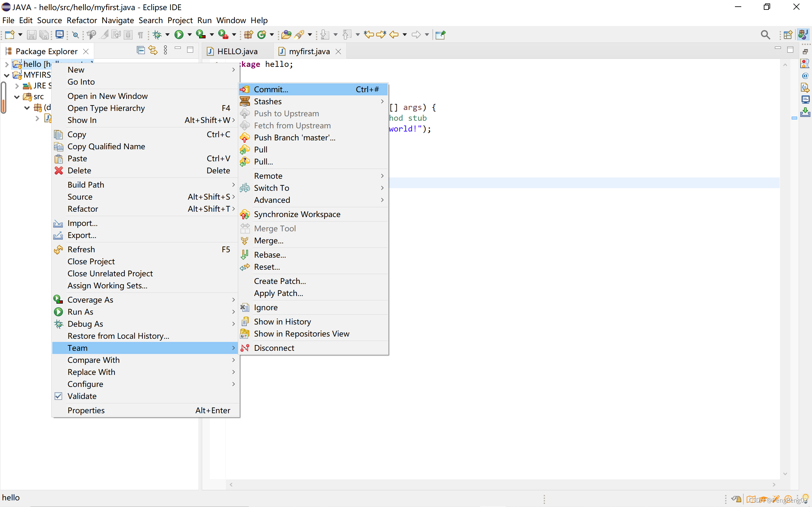The height and width of the screenshot is (507, 812).
Task: Open the Run button dropdown arrow
Action: (190, 35)
